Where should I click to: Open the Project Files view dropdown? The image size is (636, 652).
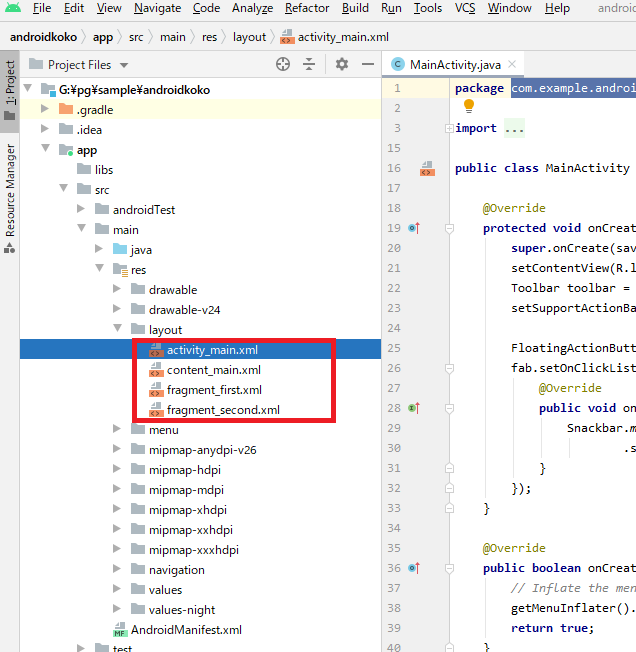pyautogui.click(x=124, y=65)
